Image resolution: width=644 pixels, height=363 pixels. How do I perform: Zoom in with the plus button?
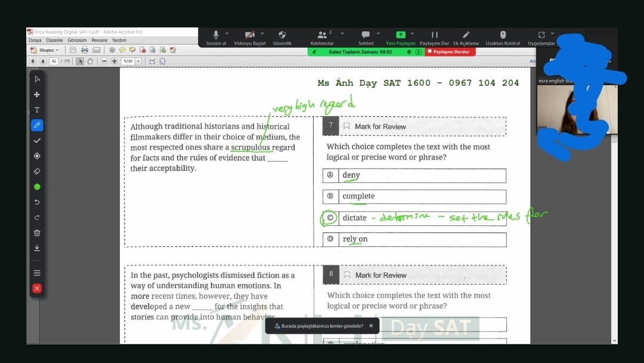[x=114, y=61]
